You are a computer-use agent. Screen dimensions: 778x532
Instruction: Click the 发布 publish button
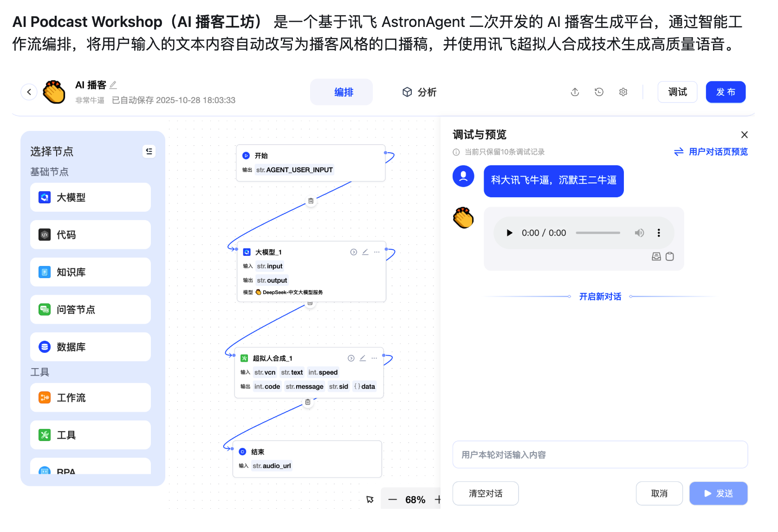coord(725,92)
